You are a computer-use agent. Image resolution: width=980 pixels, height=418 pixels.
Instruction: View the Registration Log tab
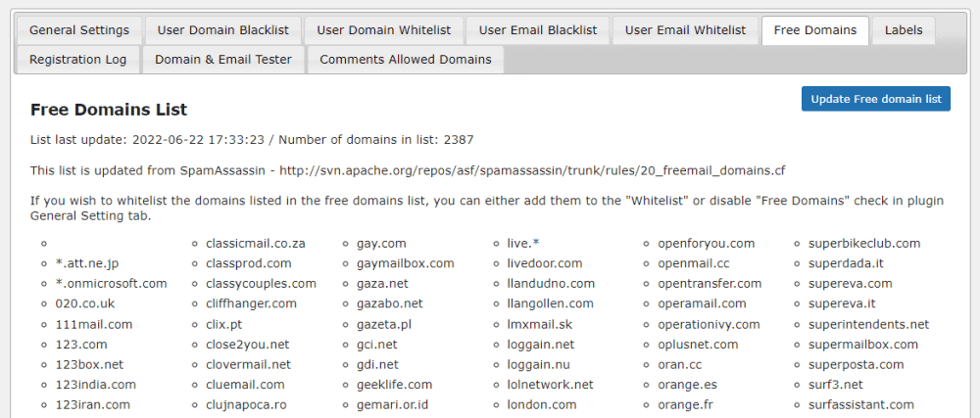click(78, 60)
